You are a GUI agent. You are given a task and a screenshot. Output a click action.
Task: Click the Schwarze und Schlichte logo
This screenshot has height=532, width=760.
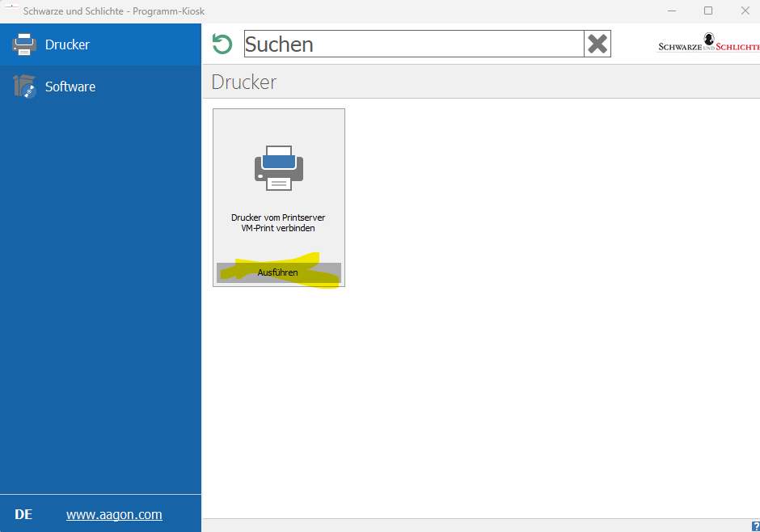coord(709,44)
